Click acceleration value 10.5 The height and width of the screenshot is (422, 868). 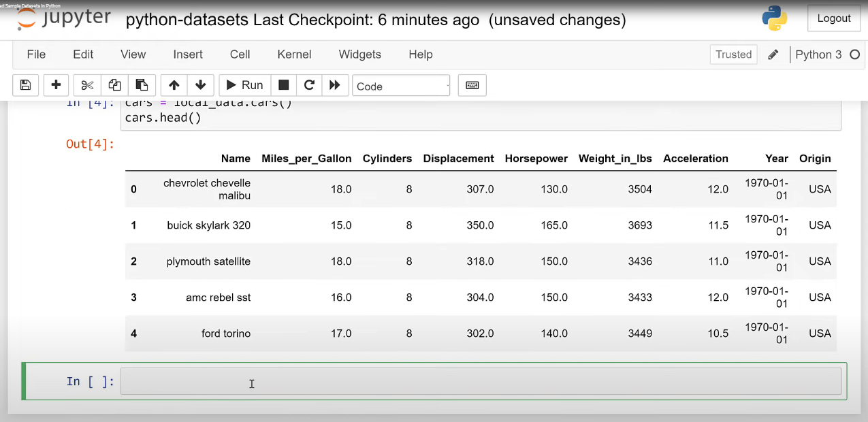point(718,334)
